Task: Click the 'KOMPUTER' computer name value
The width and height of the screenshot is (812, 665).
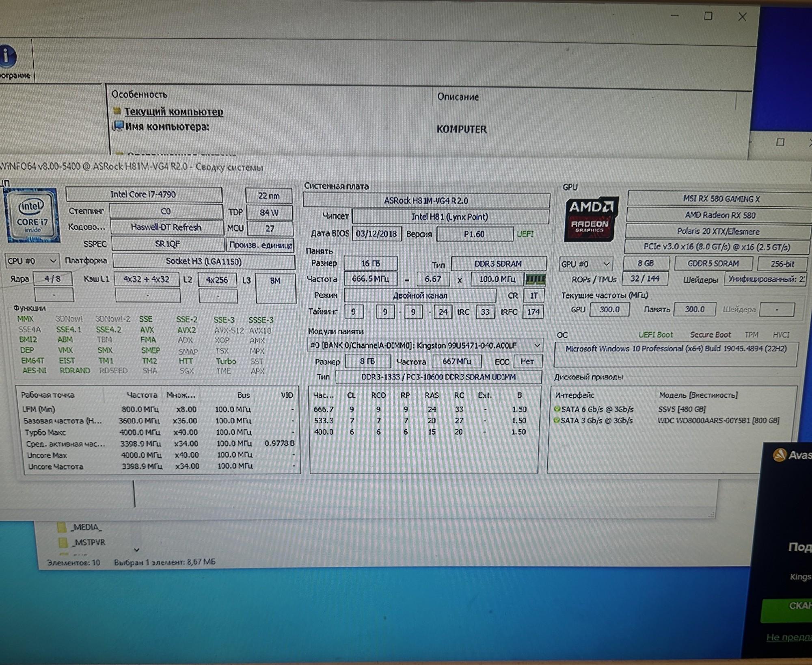Action: point(462,129)
